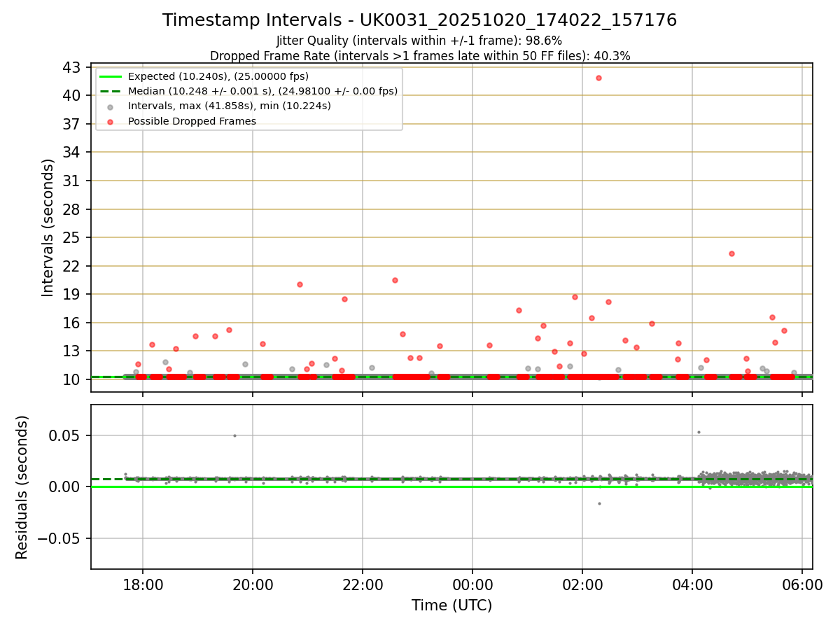Click the 00:00 tick label on time axis
840x630 pixels.
(472, 584)
